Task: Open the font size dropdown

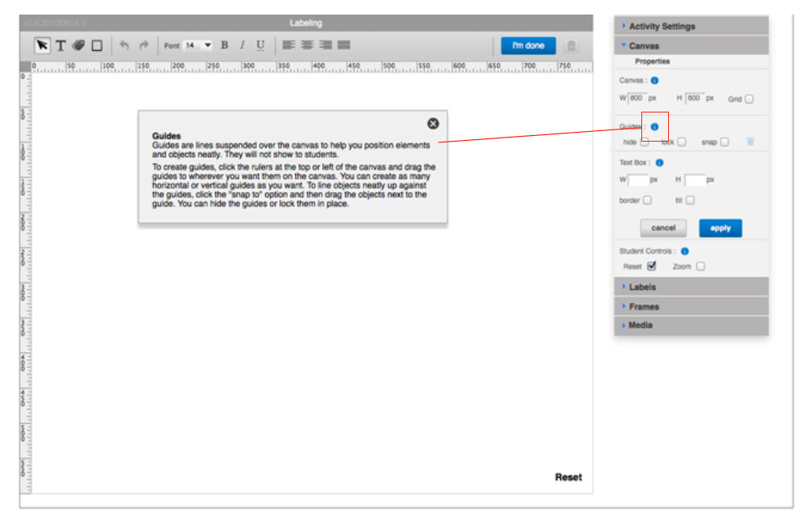Action: (207, 46)
